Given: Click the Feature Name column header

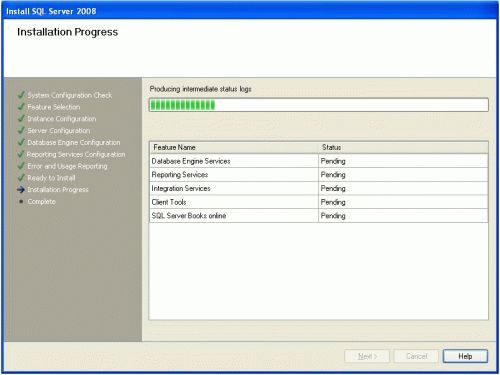Looking at the screenshot, I should pos(234,147).
